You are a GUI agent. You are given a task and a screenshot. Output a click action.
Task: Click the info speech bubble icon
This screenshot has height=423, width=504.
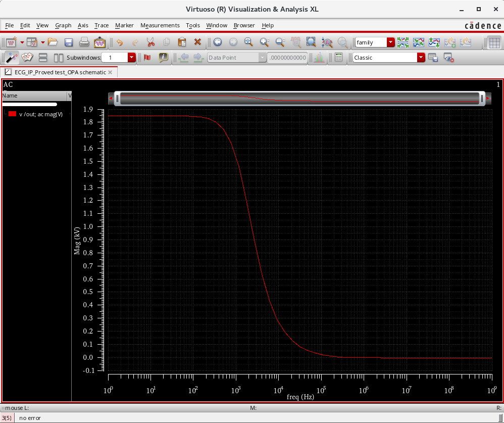coord(163,58)
